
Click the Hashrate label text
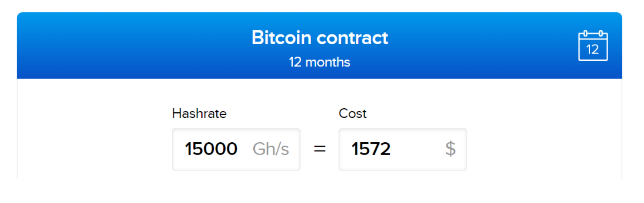pyautogui.click(x=199, y=114)
